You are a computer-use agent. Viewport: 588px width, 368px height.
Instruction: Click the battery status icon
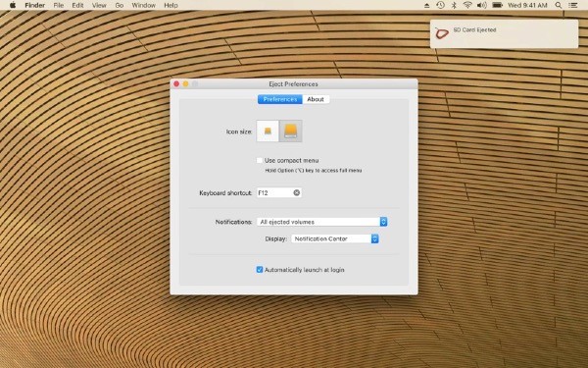point(497,5)
